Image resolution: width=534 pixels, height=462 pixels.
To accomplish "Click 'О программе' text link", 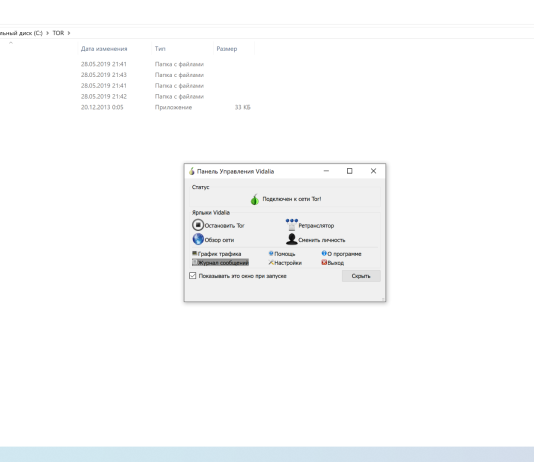I will click(344, 254).
